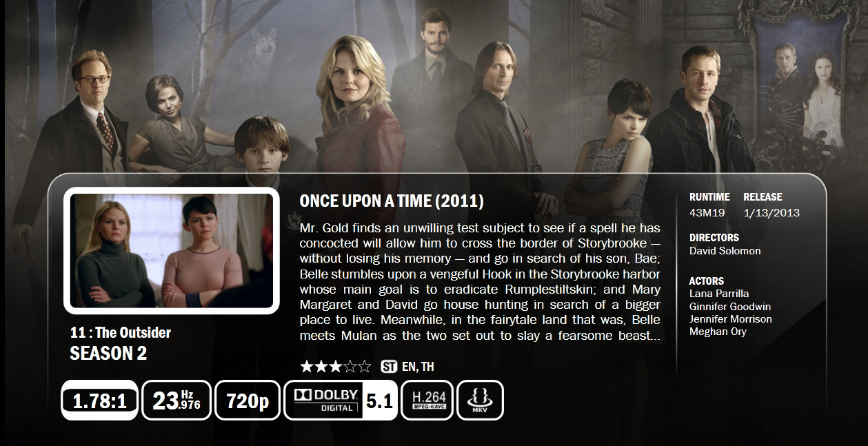
Task: Click the MKV container icon
Action: tap(480, 400)
